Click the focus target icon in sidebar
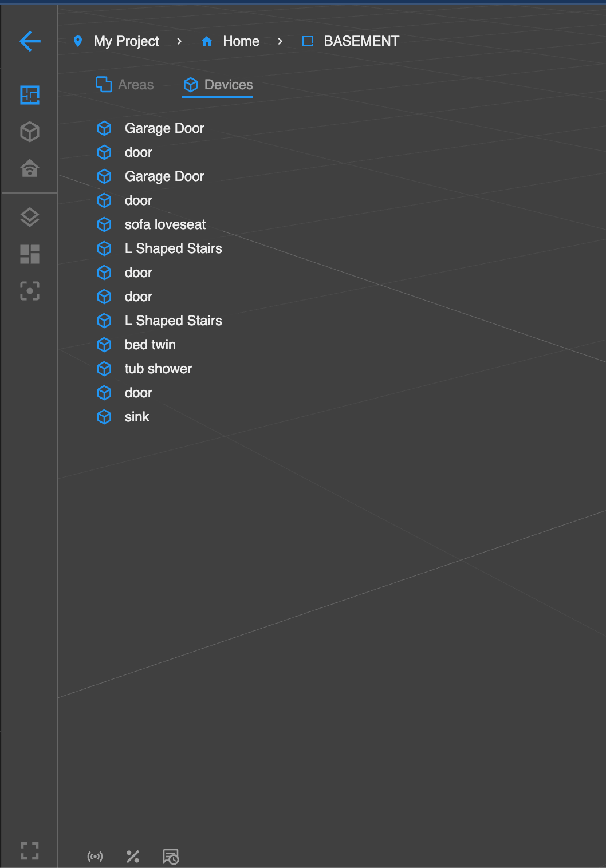The width and height of the screenshot is (606, 868). (x=30, y=291)
